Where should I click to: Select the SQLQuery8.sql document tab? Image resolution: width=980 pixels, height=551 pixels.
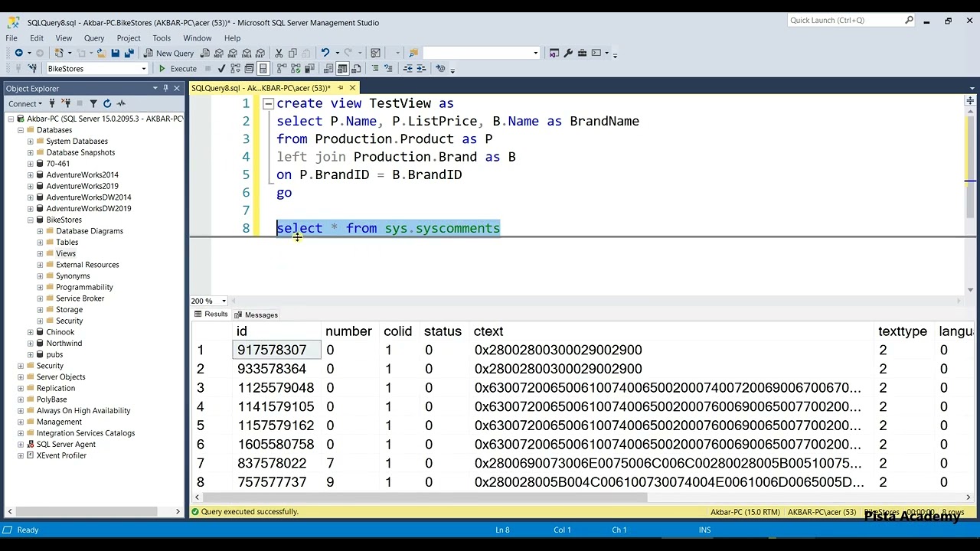[x=261, y=88]
